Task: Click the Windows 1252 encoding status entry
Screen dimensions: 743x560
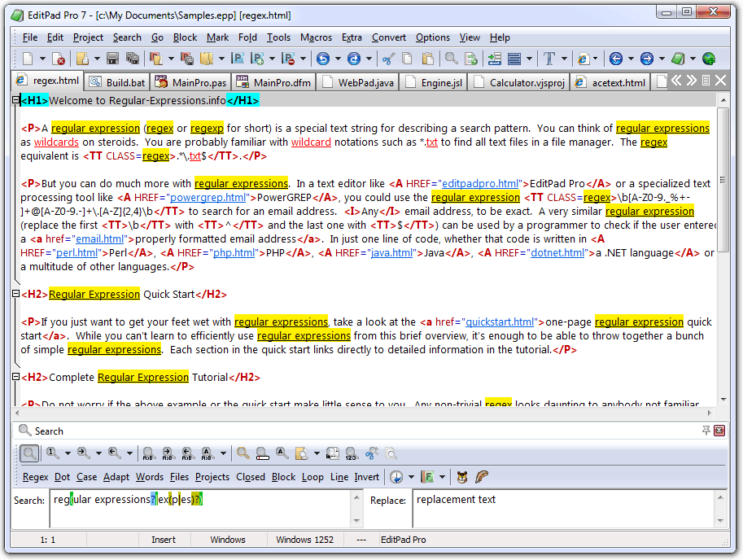Action: point(304,540)
